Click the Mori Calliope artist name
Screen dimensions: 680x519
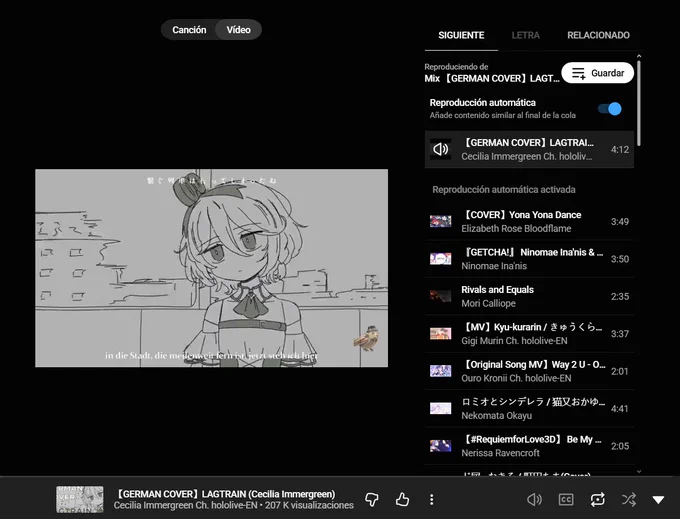click(x=488, y=304)
